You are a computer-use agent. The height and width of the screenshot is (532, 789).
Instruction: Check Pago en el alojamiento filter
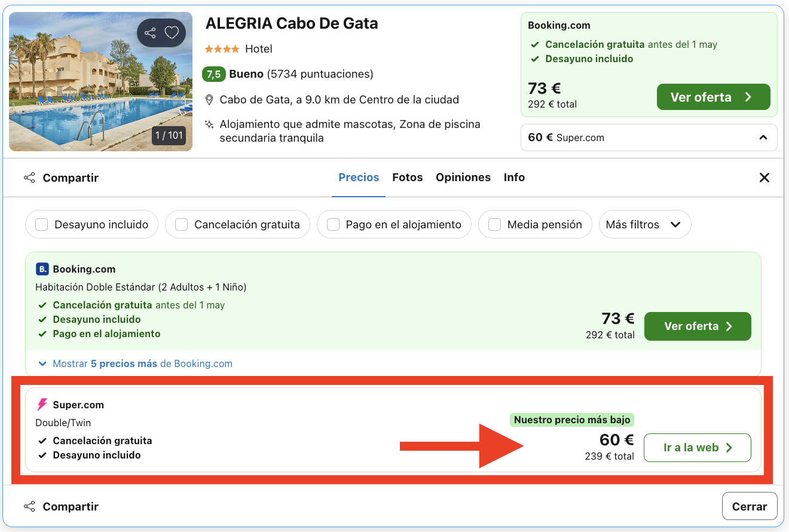point(334,225)
